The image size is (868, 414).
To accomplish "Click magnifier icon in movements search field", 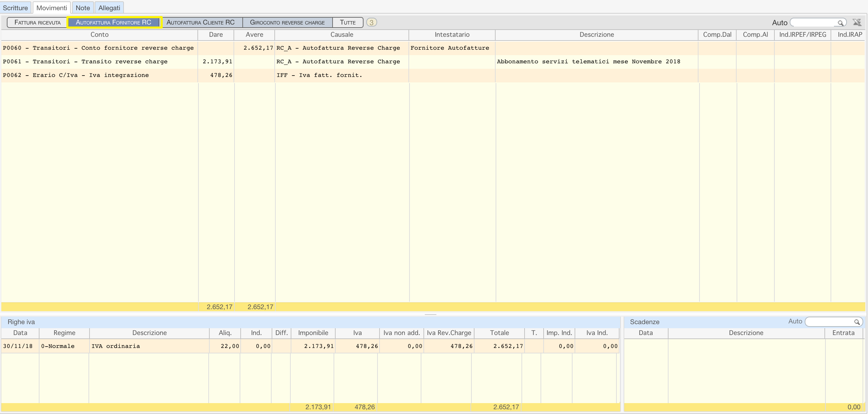I will pos(840,23).
